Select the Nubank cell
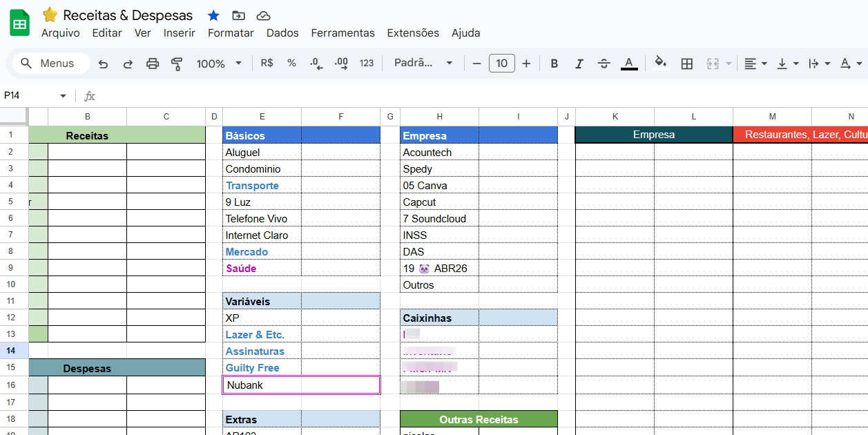This screenshot has height=435, width=868. 301,385
